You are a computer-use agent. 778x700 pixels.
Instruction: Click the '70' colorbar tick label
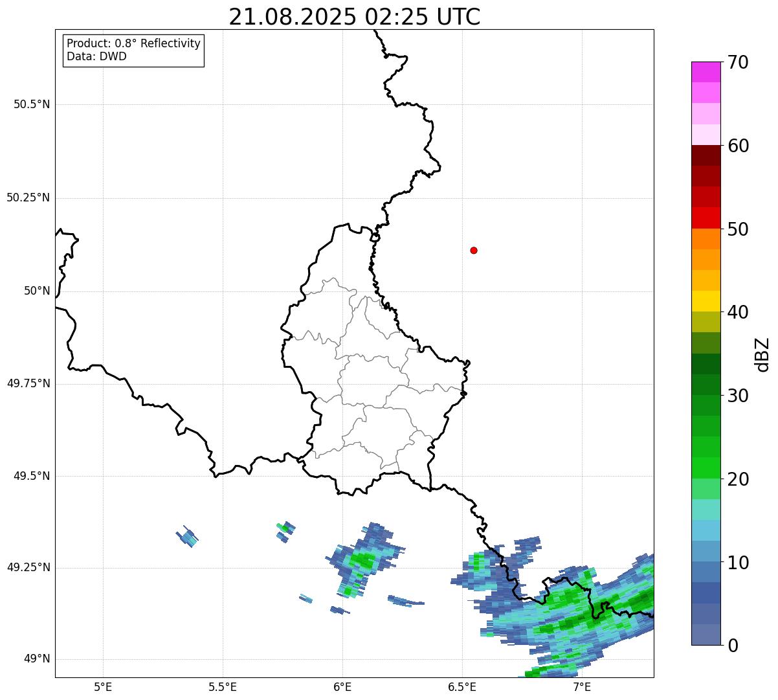point(738,62)
